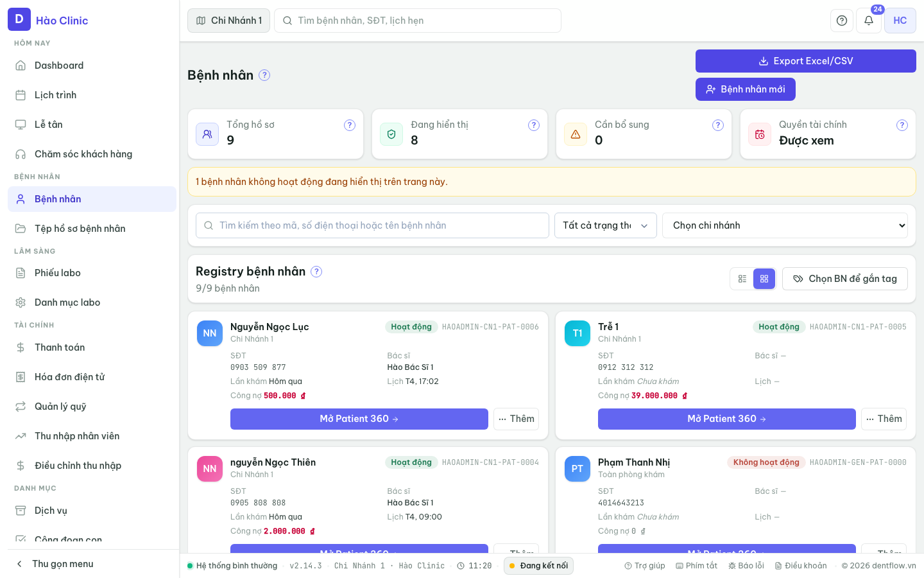
Task: Open Patient 360 for Trẻ 1
Action: tap(727, 419)
